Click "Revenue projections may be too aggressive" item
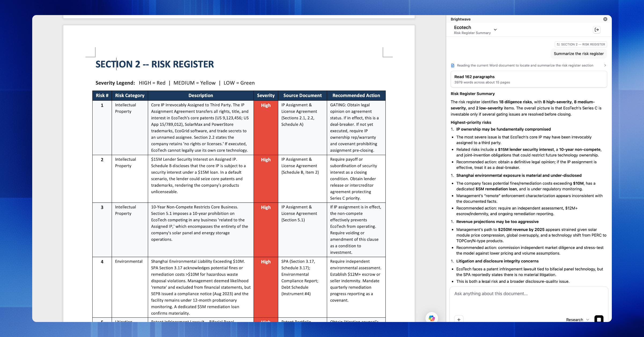Image resolution: width=644 pixels, height=337 pixels. (497, 222)
